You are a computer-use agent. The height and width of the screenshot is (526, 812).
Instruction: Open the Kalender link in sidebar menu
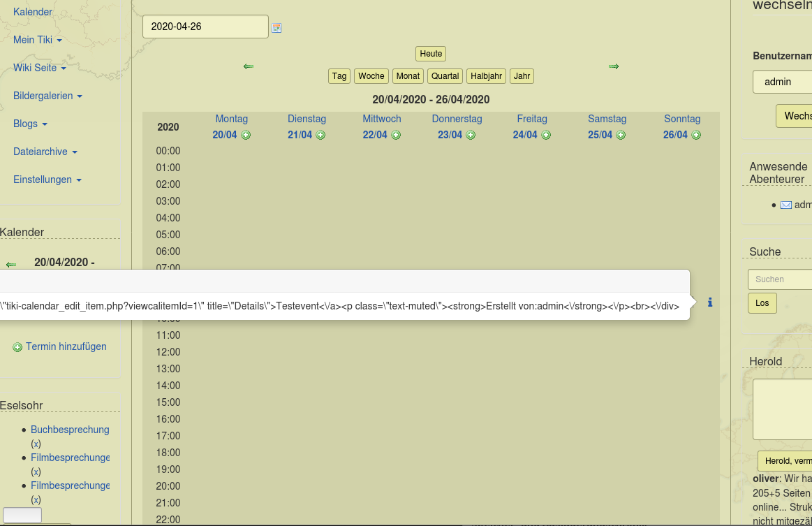(x=33, y=12)
